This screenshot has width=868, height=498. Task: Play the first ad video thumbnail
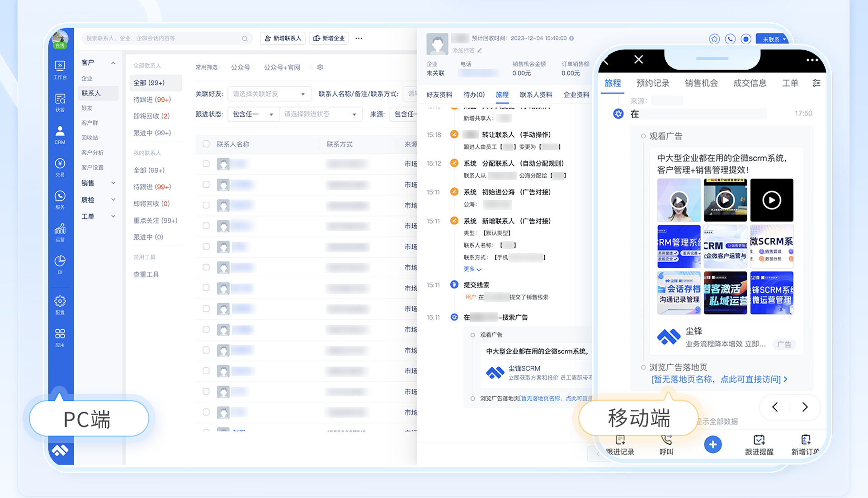tap(679, 200)
